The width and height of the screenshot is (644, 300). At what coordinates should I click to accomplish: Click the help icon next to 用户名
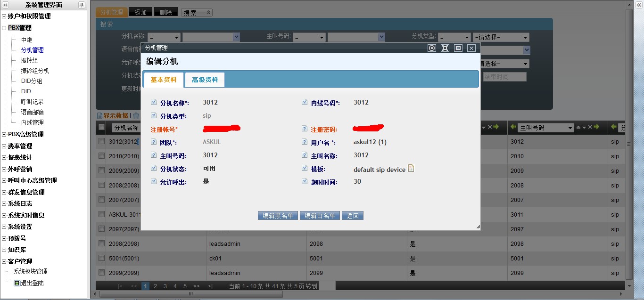click(x=305, y=142)
